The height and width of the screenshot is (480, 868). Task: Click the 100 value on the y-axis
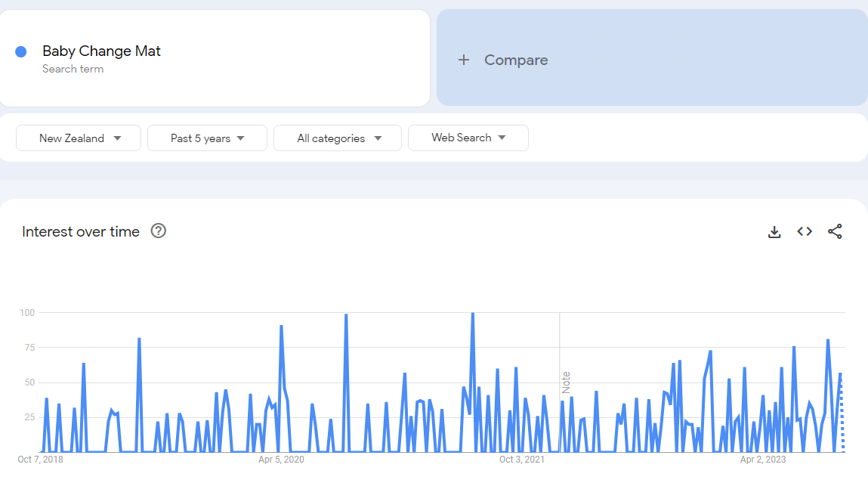click(x=27, y=313)
